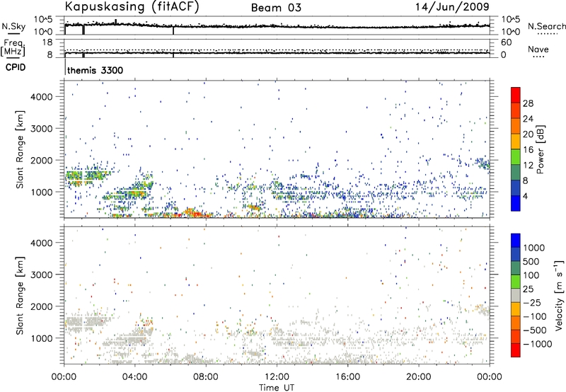Viewport: 566px width, 392px height.
Task: Select the "24" Power colorbar value
Action: pos(528,119)
